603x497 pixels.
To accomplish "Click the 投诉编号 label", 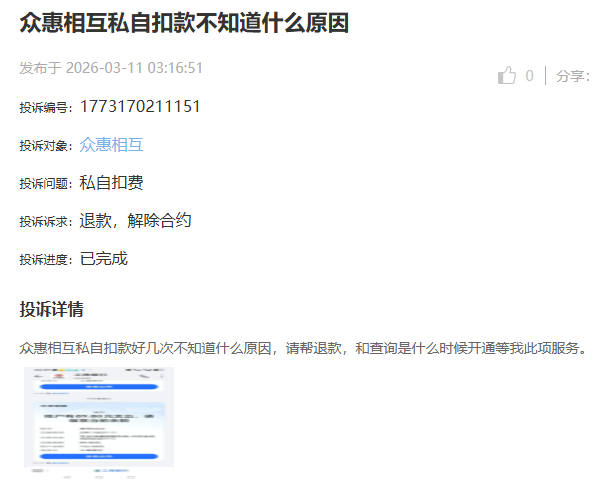I will 46,107.
